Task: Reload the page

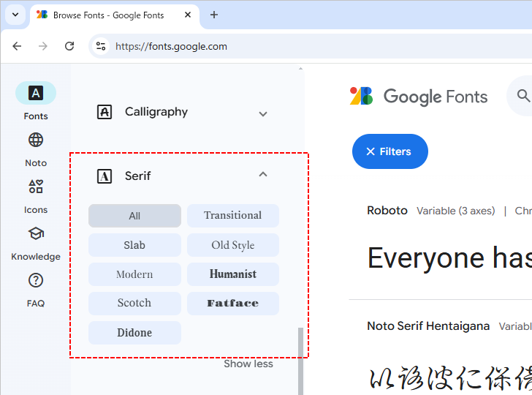Action: [x=69, y=46]
